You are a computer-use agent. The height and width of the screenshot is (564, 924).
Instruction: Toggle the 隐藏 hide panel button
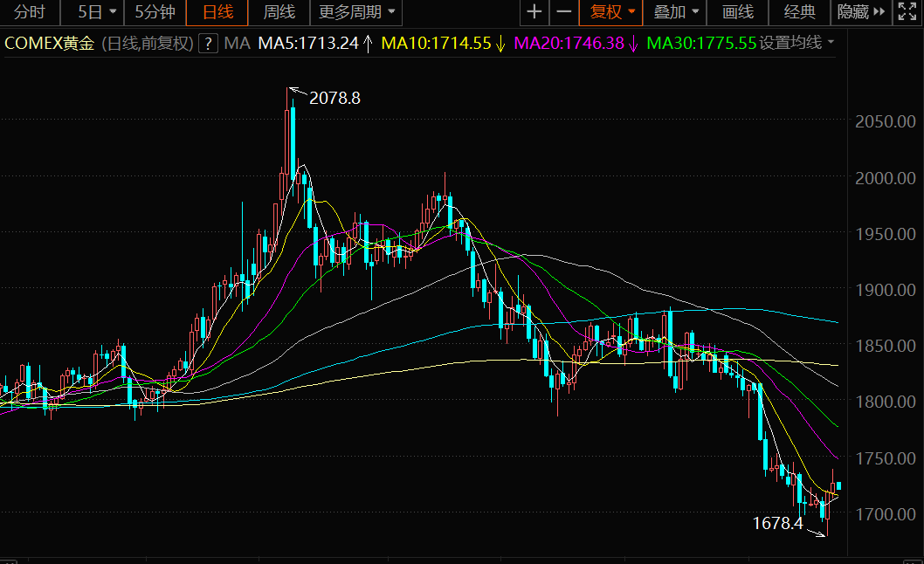852,12
